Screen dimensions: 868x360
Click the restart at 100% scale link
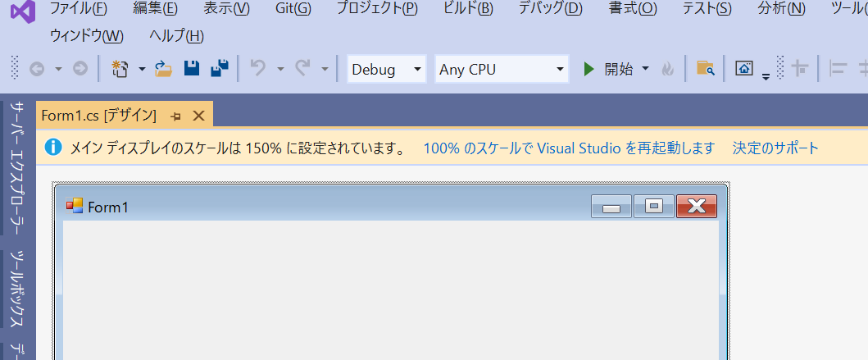[569, 148]
